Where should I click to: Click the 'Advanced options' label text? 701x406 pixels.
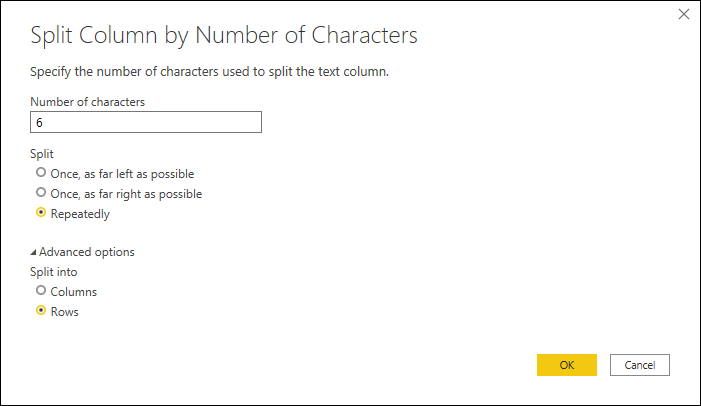click(x=87, y=252)
